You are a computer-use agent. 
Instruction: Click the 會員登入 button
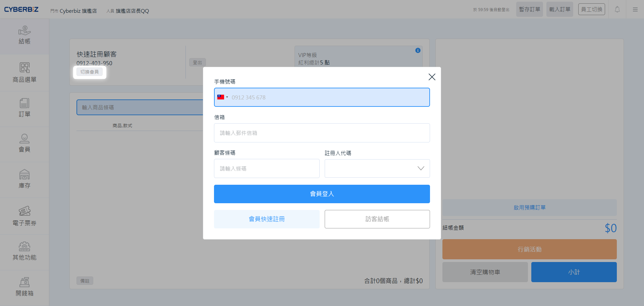(322, 194)
